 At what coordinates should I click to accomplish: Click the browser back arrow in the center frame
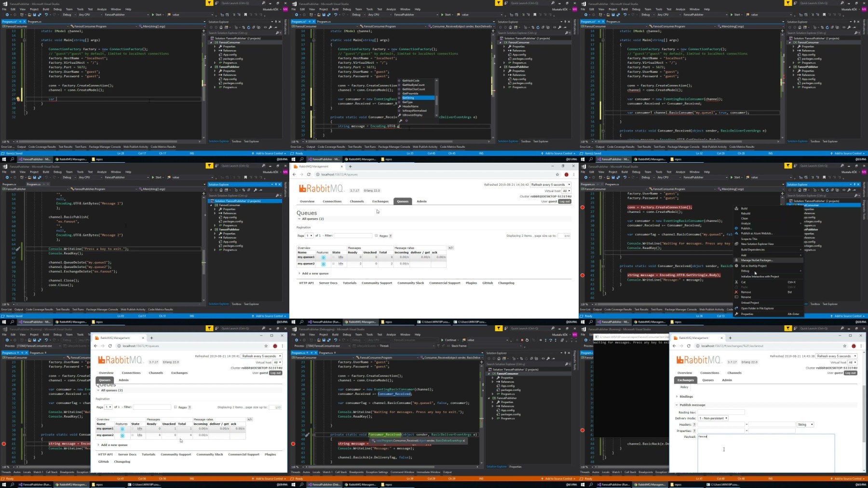tap(295, 174)
